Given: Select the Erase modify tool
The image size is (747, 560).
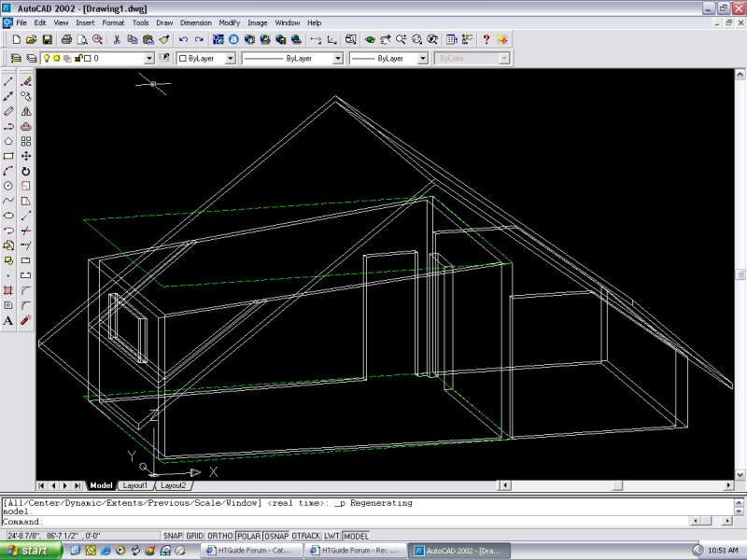Looking at the screenshot, I should (x=26, y=81).
